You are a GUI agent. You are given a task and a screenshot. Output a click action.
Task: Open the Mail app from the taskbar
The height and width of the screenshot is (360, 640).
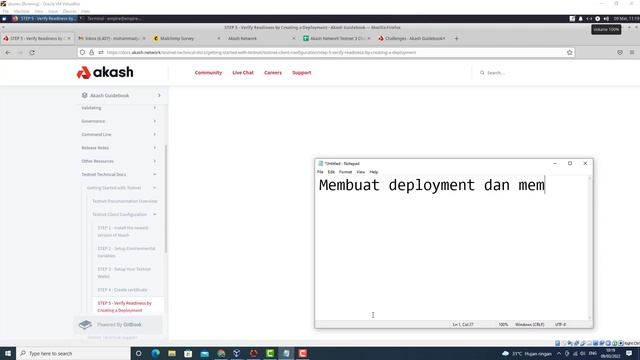click(x=204, y=353)
